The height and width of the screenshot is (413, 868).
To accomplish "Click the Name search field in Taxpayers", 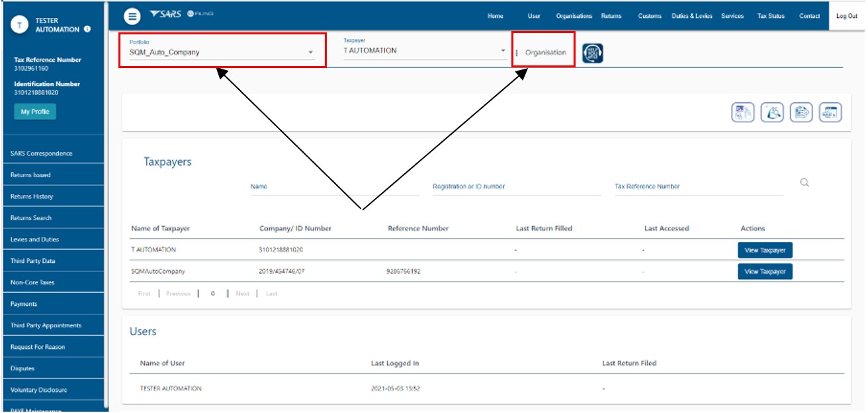I will (335, 187).
